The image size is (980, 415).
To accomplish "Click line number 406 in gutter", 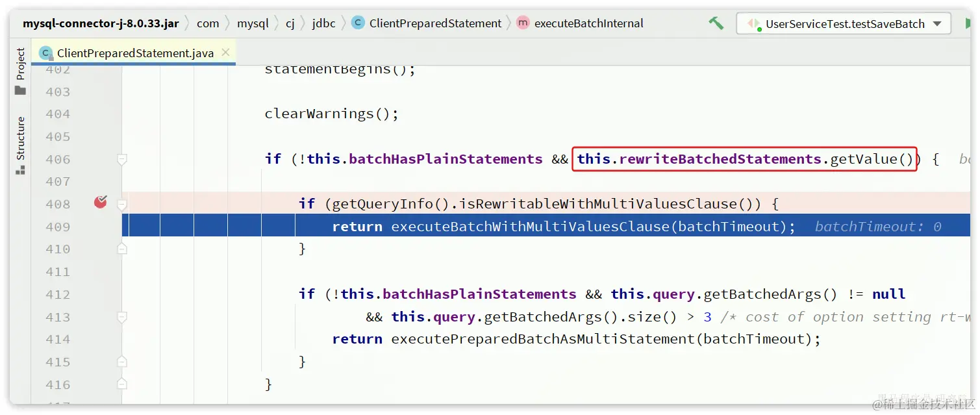I will click(58, 159).
